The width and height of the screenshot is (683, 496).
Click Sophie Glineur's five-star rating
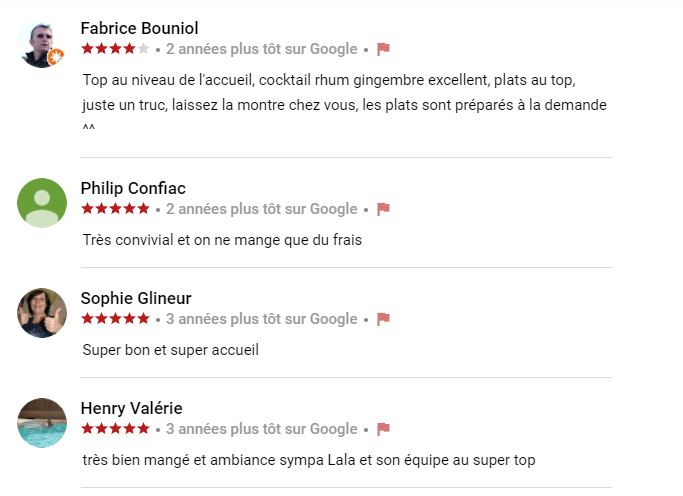click(115, 319)
